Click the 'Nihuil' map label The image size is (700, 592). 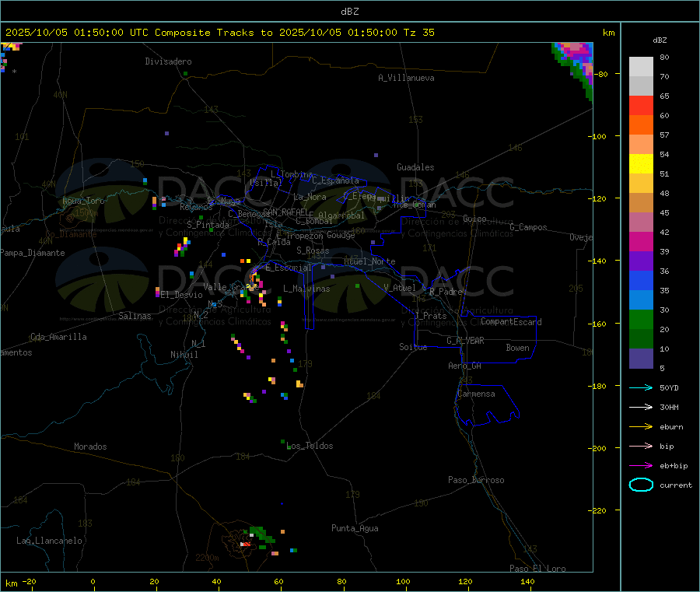tap(184, 355)
